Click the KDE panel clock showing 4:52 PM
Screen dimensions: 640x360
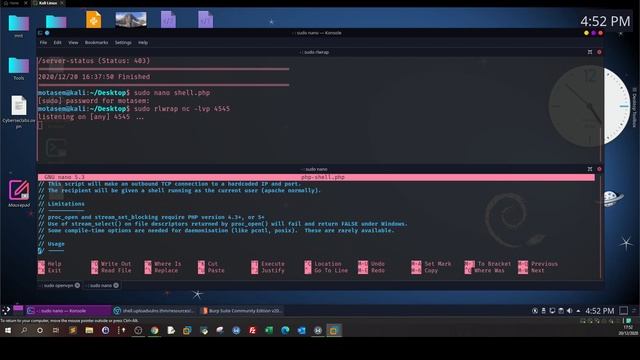tap(600, 311)
